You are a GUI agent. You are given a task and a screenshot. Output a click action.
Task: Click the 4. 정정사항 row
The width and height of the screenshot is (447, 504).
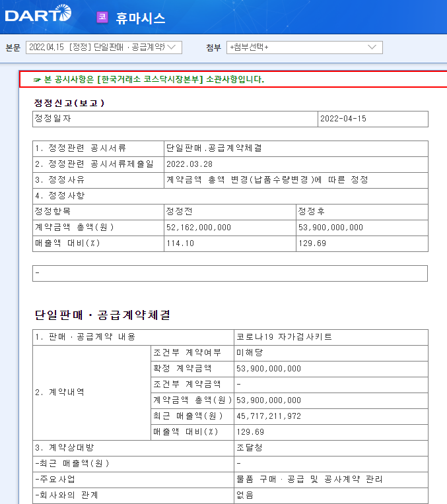(230, 196)
